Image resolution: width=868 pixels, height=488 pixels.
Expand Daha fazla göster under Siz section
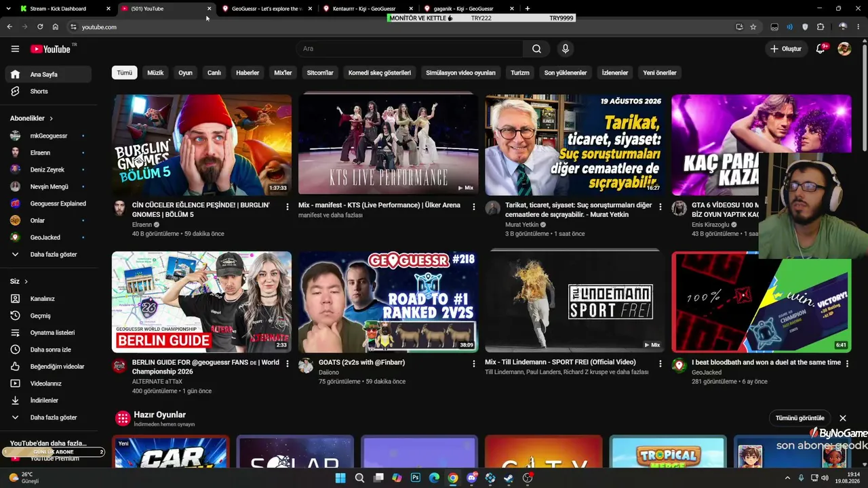[47, 418]
